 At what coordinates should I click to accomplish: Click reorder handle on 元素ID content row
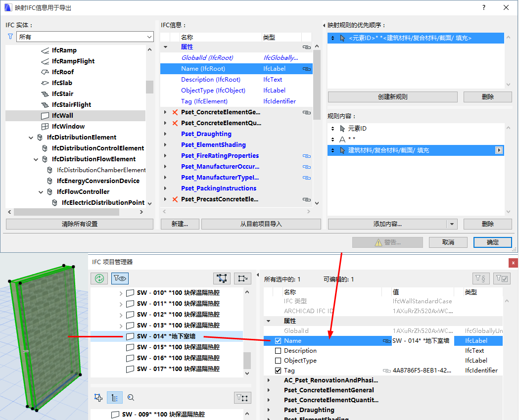click(332, 129)
